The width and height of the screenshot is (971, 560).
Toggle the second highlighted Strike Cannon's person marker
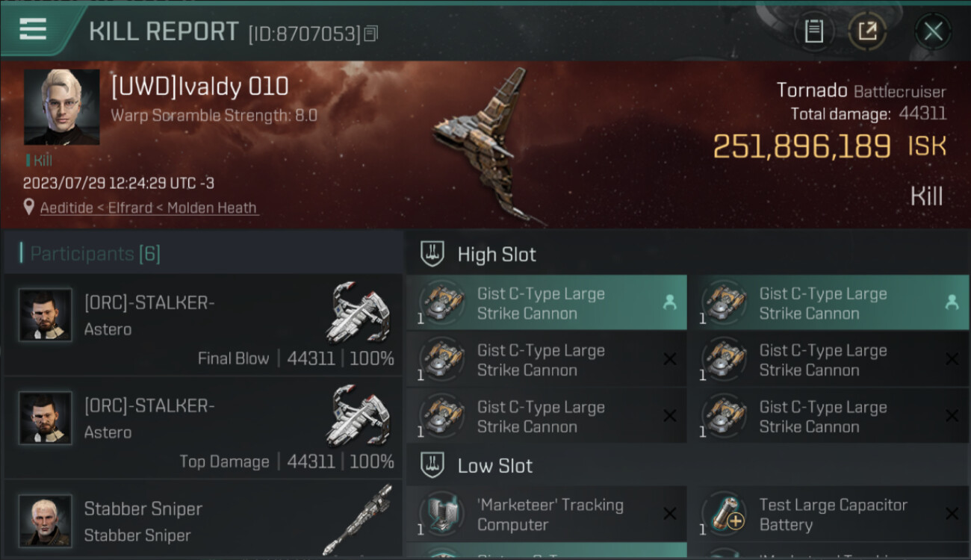[952, 302]
